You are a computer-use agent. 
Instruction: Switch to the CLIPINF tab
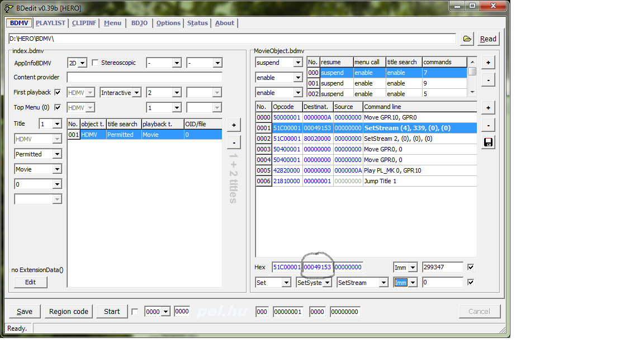84,23
